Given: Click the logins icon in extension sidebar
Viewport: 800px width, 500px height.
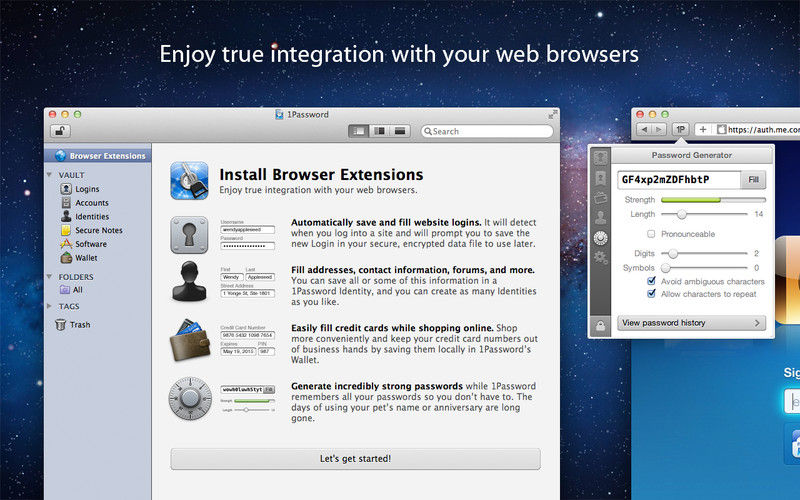Looking at the screenshot, I should click(x=601, y=157).
